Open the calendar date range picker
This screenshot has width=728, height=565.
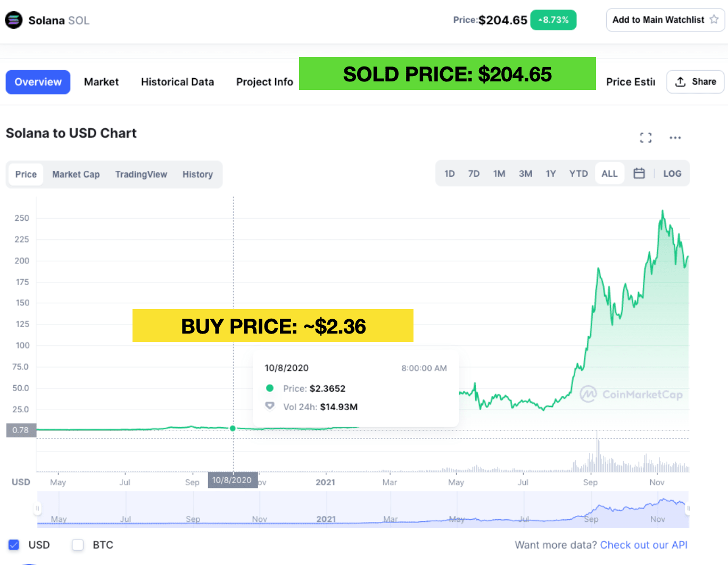639,173
